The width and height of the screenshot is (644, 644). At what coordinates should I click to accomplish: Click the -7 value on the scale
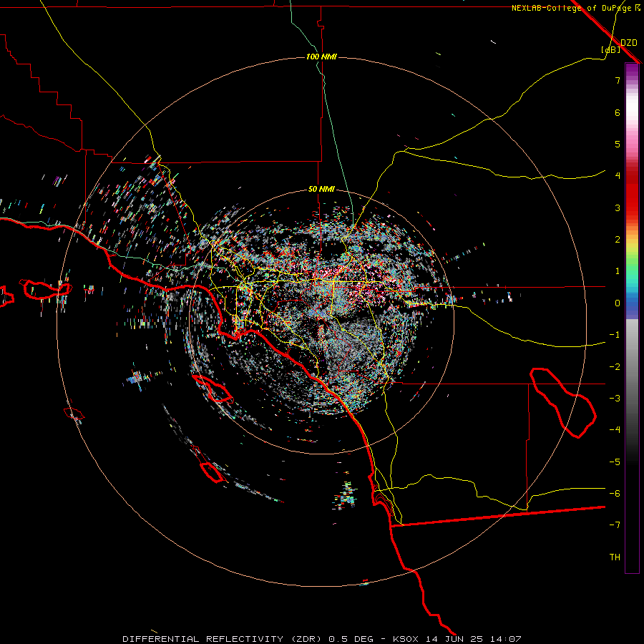(615, 525)
